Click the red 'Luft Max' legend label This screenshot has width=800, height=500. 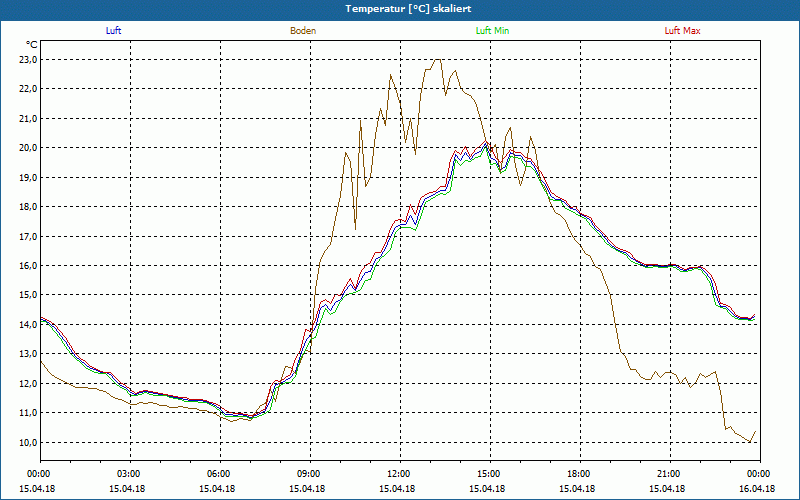pos(683,31)
